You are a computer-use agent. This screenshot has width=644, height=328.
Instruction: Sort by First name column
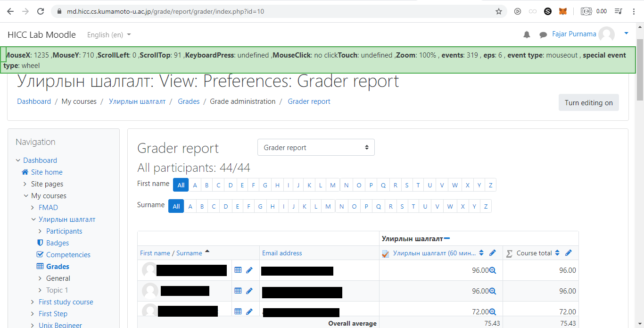click(x=155, y=253)
